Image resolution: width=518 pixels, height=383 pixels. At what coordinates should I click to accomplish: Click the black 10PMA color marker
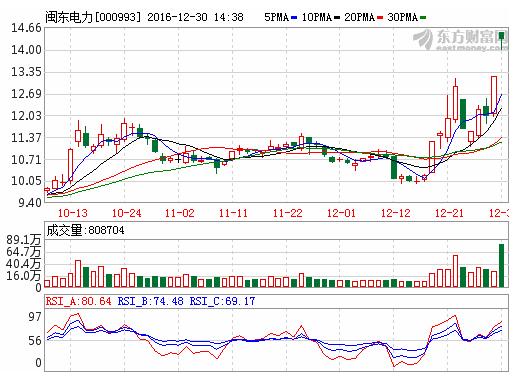click(x=337, y=17)
